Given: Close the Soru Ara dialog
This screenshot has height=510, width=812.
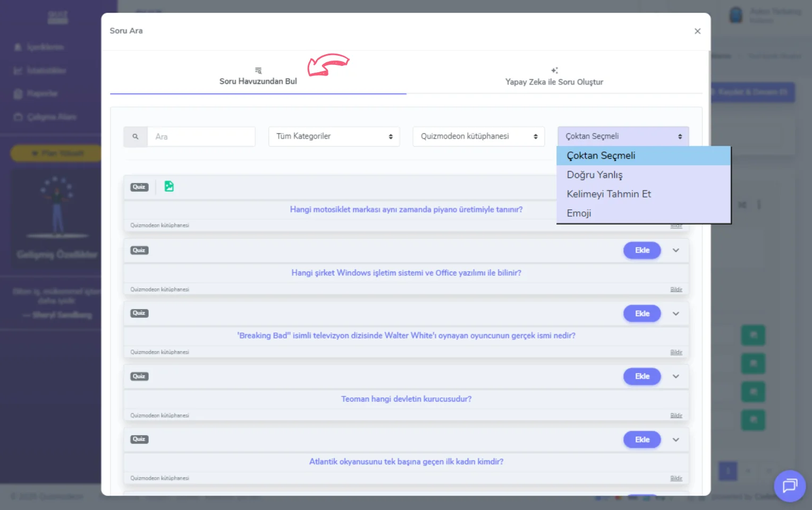Looking at the screenshot, I should pyautogui.click(x=697, y=31).
